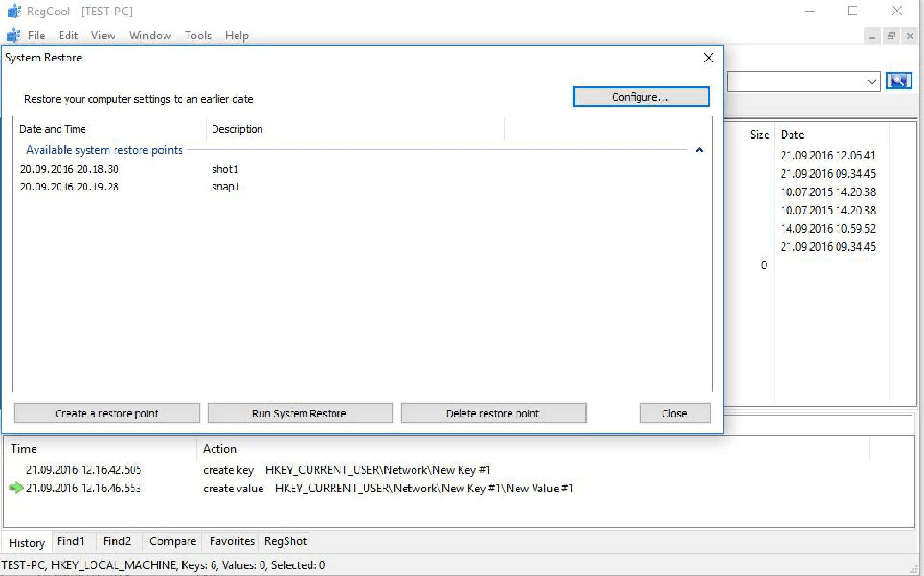Switch to the Compare tab
This screenshot has width=924, height=576.
pyautogui.click(x=172, y=541)
